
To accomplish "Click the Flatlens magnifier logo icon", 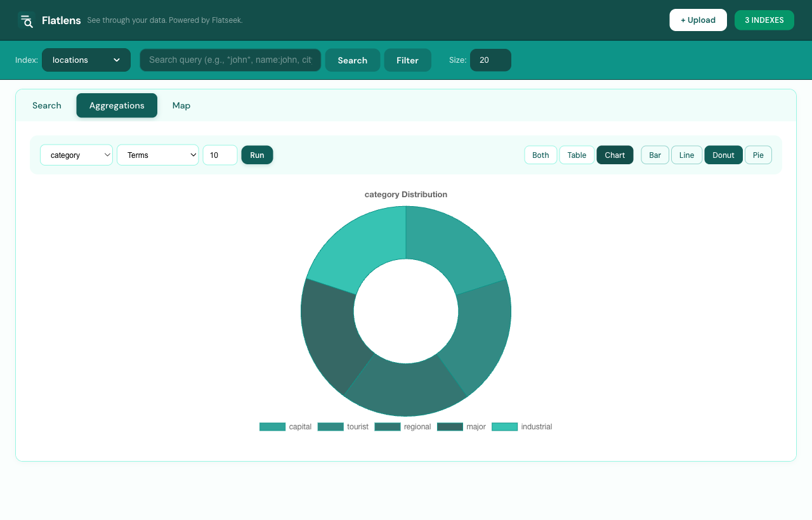I will click(x=26, y=20).
